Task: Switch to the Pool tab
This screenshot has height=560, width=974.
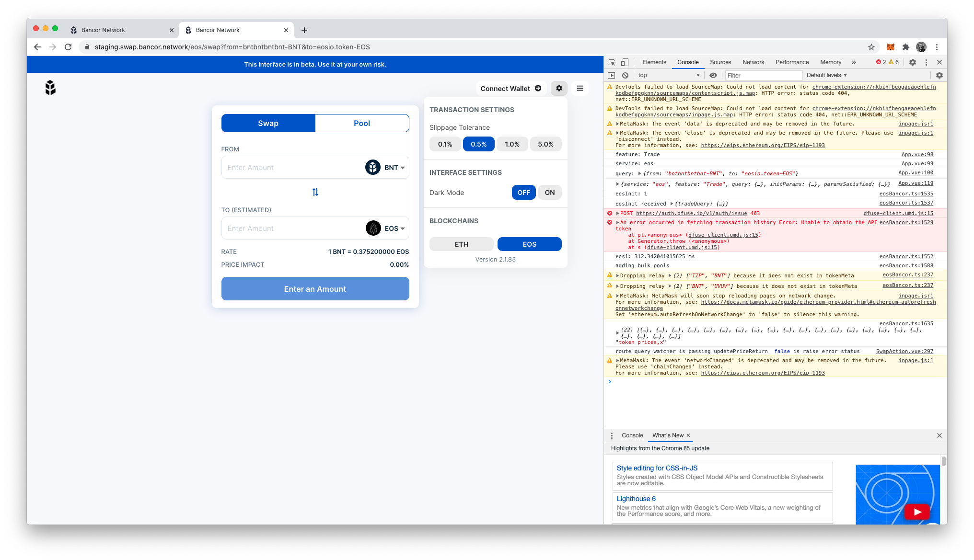Action: (x=362, y=123)
